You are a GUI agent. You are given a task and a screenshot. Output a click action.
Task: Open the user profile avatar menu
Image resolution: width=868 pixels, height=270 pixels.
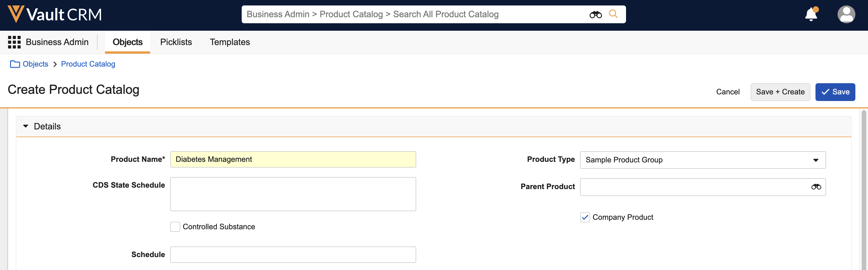[846, 14]
